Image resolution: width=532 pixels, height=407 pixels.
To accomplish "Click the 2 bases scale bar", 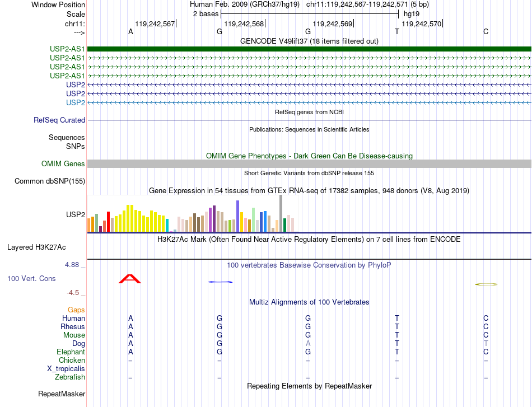I will pos(310,14).
